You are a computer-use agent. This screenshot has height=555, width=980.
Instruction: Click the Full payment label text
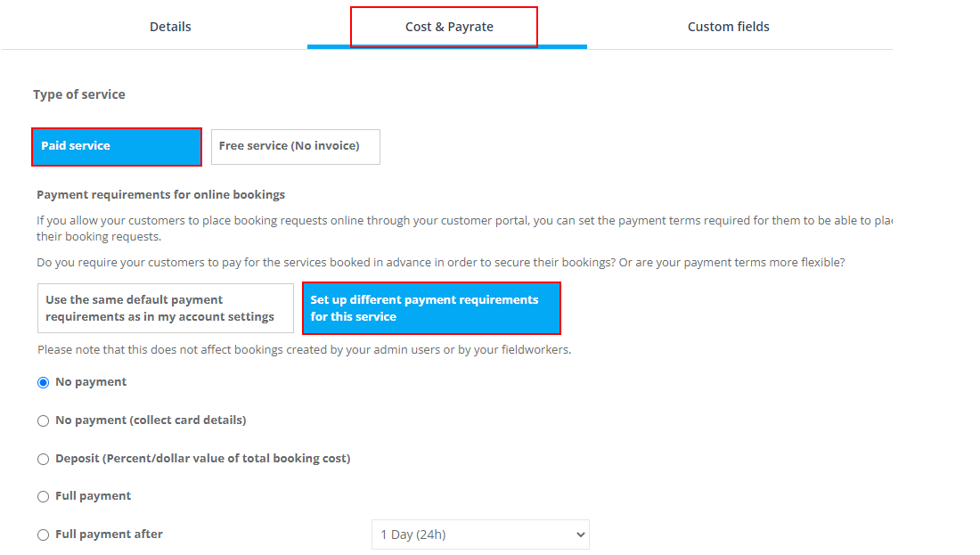click(x=94, y=495)
